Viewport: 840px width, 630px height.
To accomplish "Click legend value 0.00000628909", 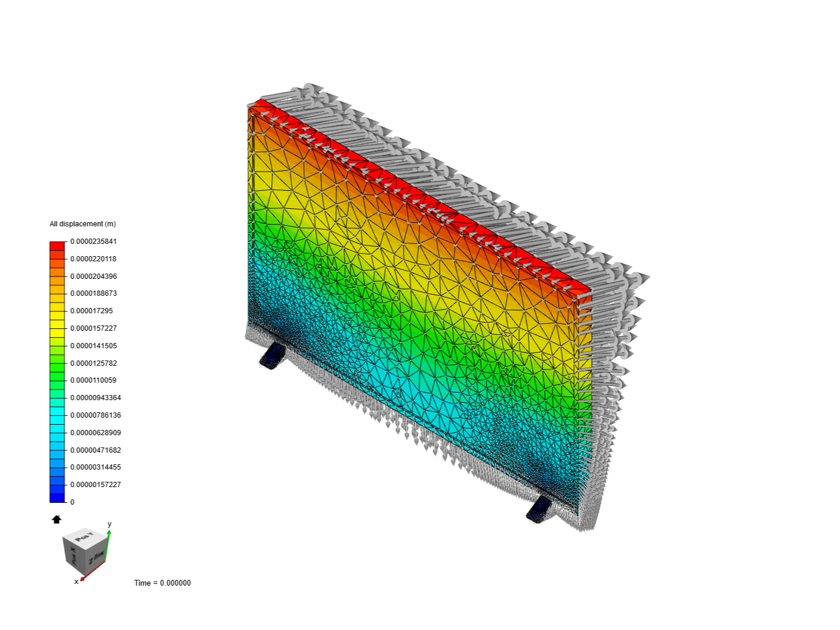I will (96, 433).
